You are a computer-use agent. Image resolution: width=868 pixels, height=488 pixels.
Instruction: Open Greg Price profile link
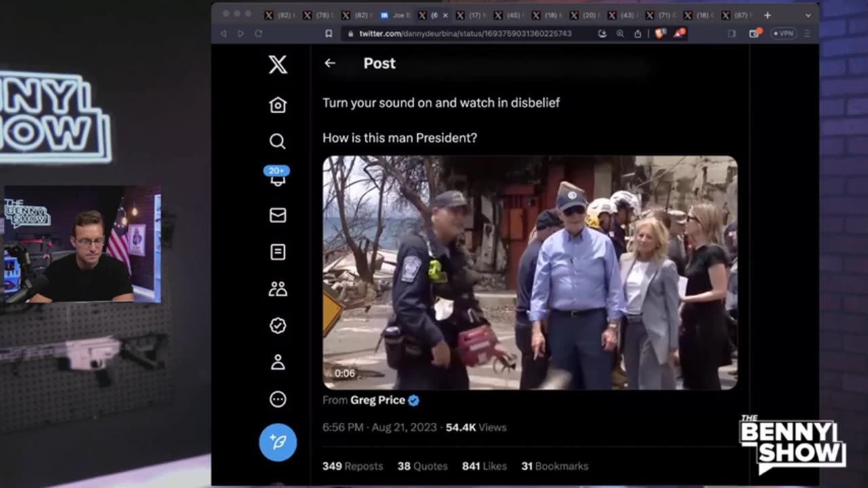378,400
